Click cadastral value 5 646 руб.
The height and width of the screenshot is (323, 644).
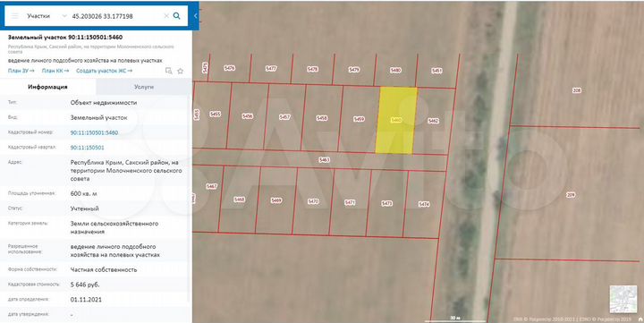85,285
